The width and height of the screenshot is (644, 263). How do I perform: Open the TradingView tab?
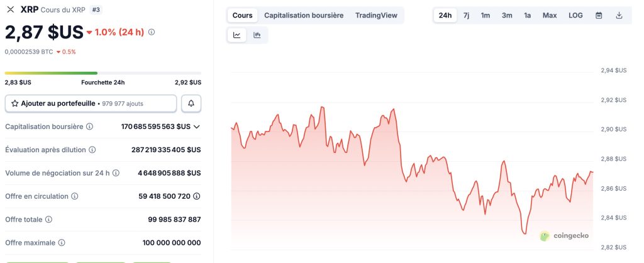[x=376, y=15]
